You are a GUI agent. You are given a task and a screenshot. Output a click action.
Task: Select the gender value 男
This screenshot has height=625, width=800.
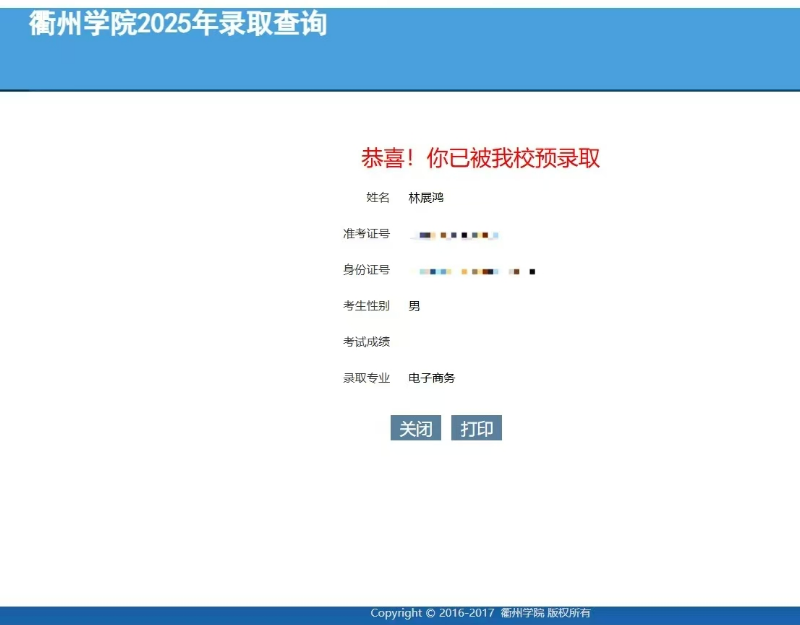point(414,306)
